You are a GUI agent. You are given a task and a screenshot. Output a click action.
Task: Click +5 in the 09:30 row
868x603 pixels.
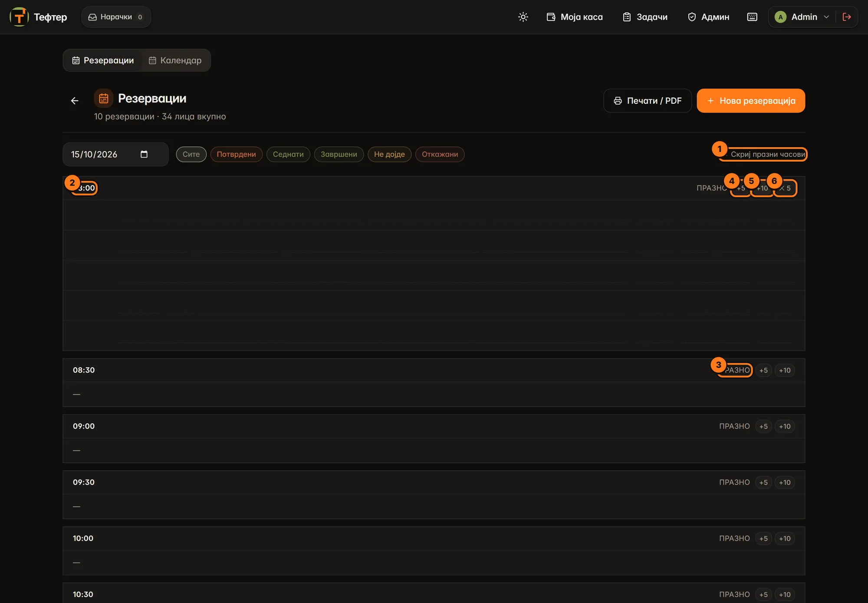click(x=763, y=482)
